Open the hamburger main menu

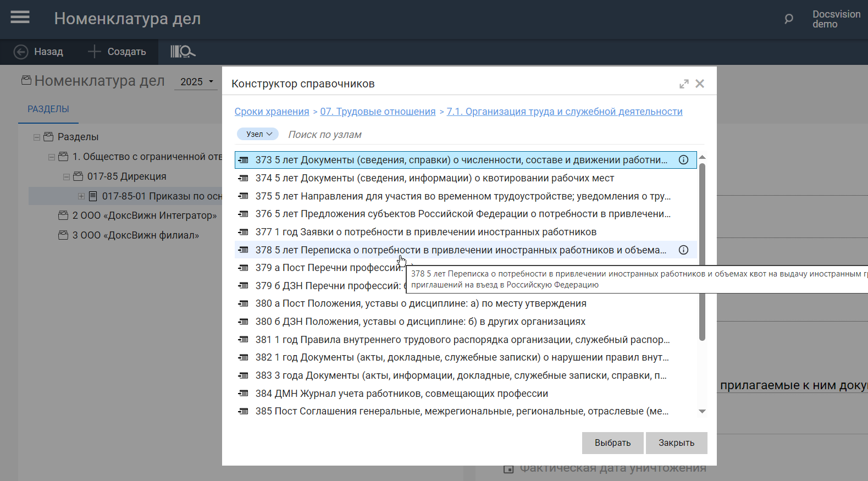pyautogui.click(x=20, y=18)
